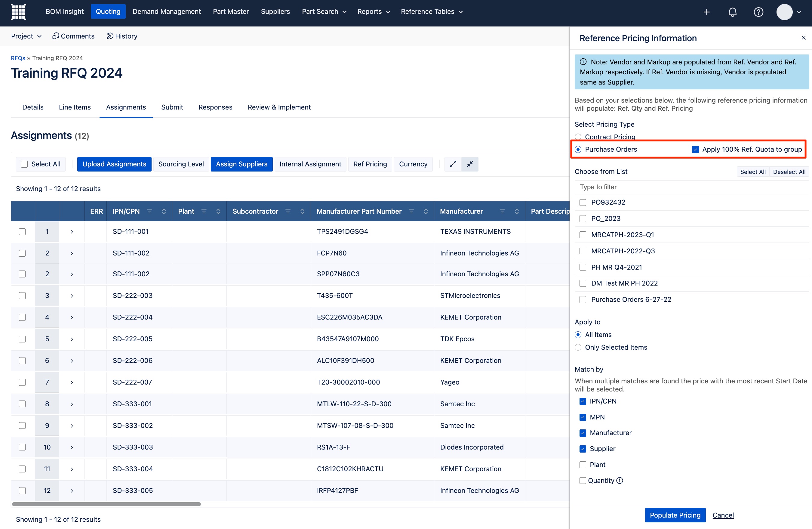Click Select All in Choose from List
Viewport: 812px width, 529px height.
[753, 172]
